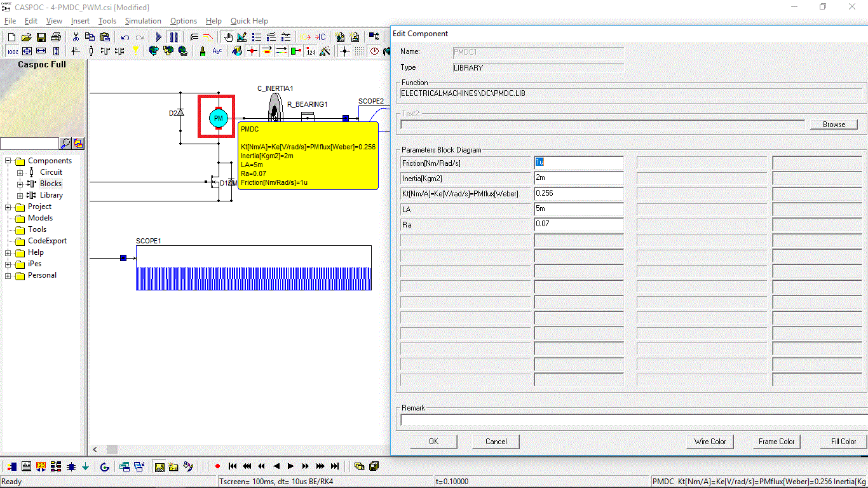The width and height of the screenshot is (868, 488).
Task: Click the Friction value field
Action: [579, 163]
